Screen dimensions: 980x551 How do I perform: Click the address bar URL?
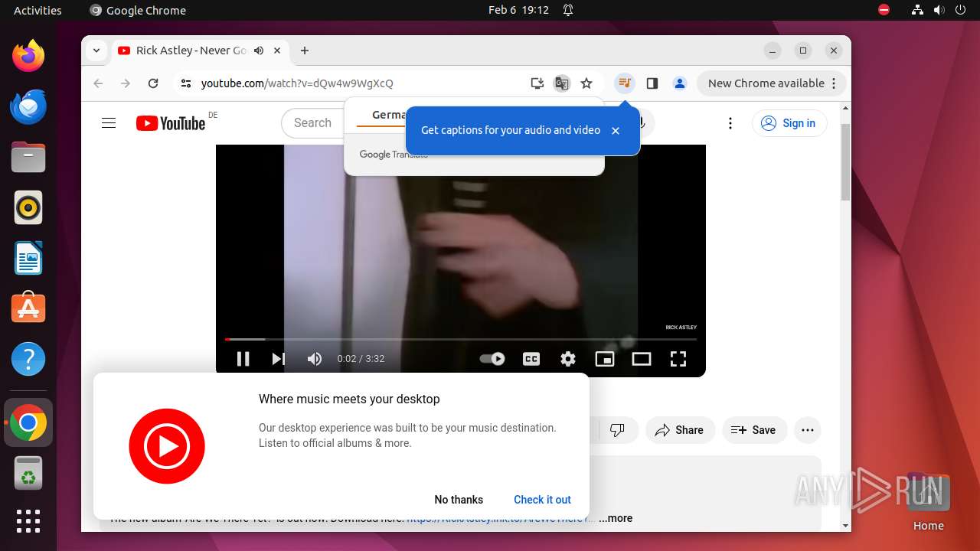pyautogui.click(x=297, y=83)
